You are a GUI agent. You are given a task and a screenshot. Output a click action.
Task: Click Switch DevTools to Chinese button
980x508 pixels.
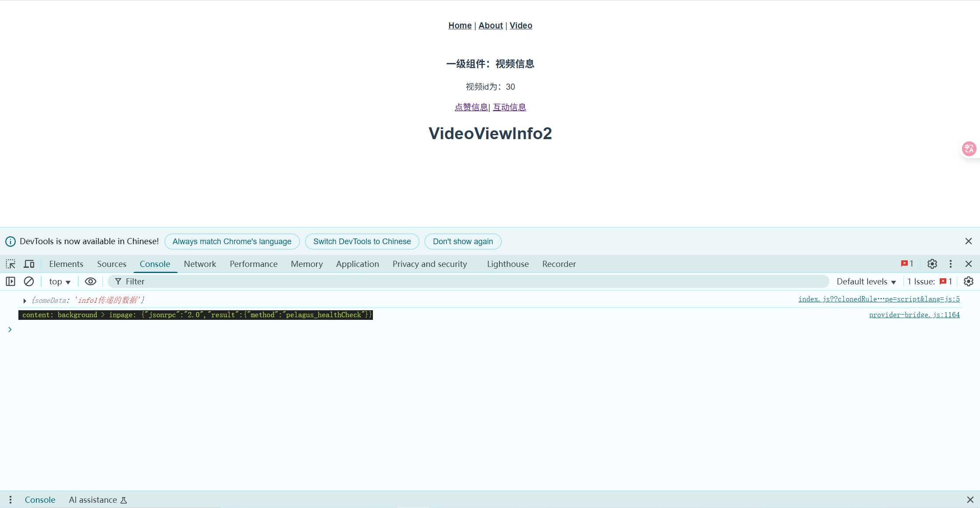pos(362,242)
